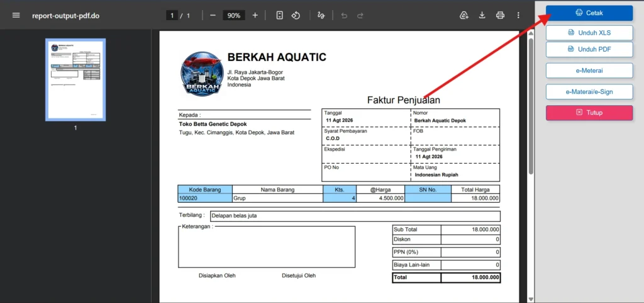Click the report-output-pdf.do file title
The width and height of the screenshot is (644, 303).
pyautogui.click(x=65, y=16)
